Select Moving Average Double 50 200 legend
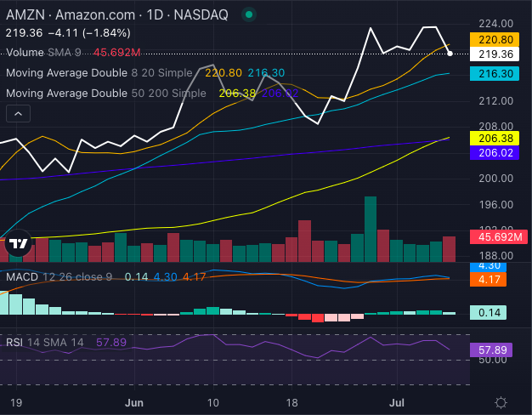This screenshot has height=415, width=532. (106, 93)
